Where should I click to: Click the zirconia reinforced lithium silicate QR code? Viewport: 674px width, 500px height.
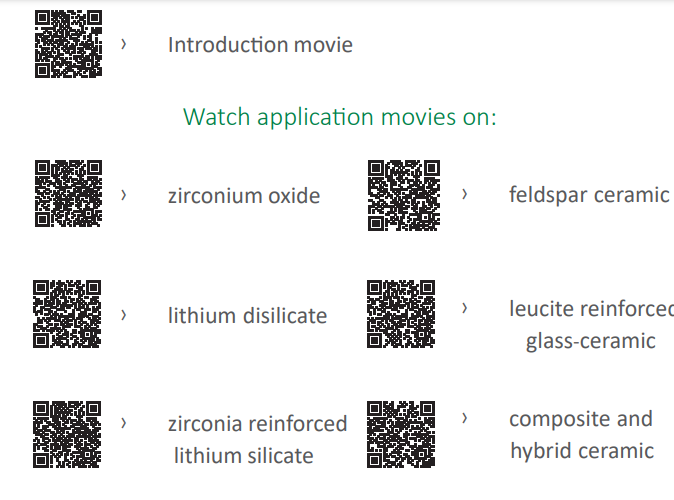click(68, 435)
